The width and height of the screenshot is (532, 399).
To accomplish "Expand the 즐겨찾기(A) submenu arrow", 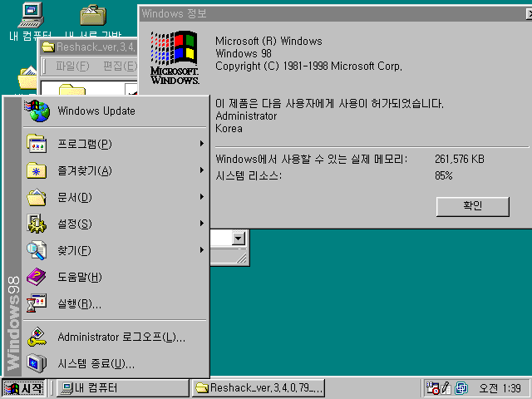I will (202, 170).
